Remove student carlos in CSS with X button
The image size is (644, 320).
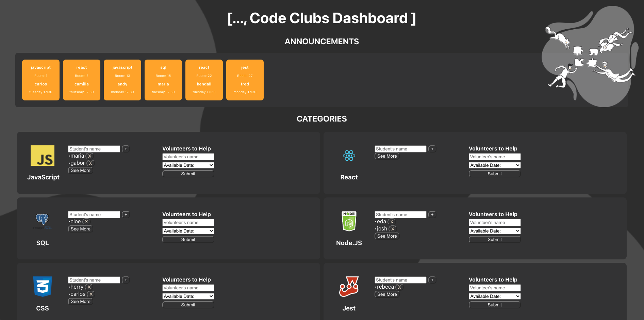(x=91, y=294)
